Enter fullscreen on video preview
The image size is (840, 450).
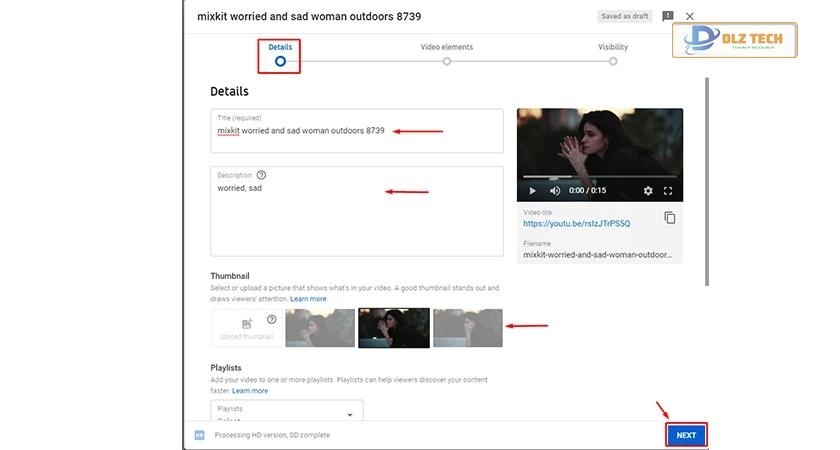coord(668,191)
